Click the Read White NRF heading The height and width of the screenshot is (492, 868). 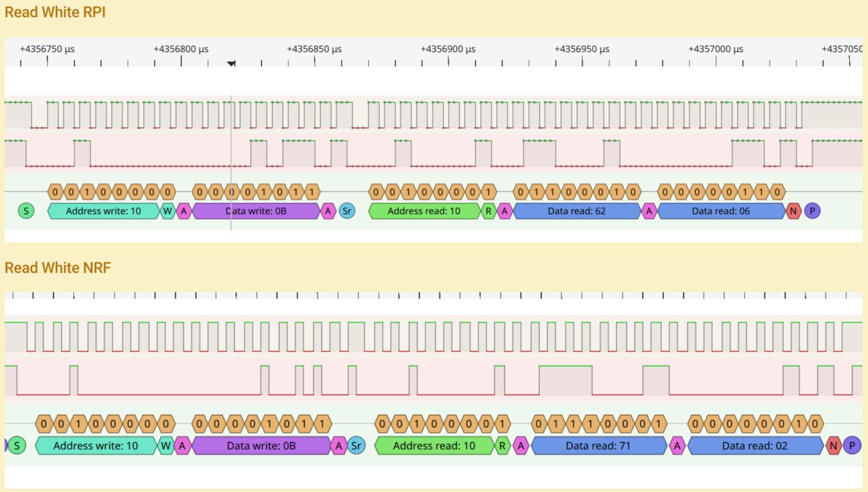(x=57, y=268)
